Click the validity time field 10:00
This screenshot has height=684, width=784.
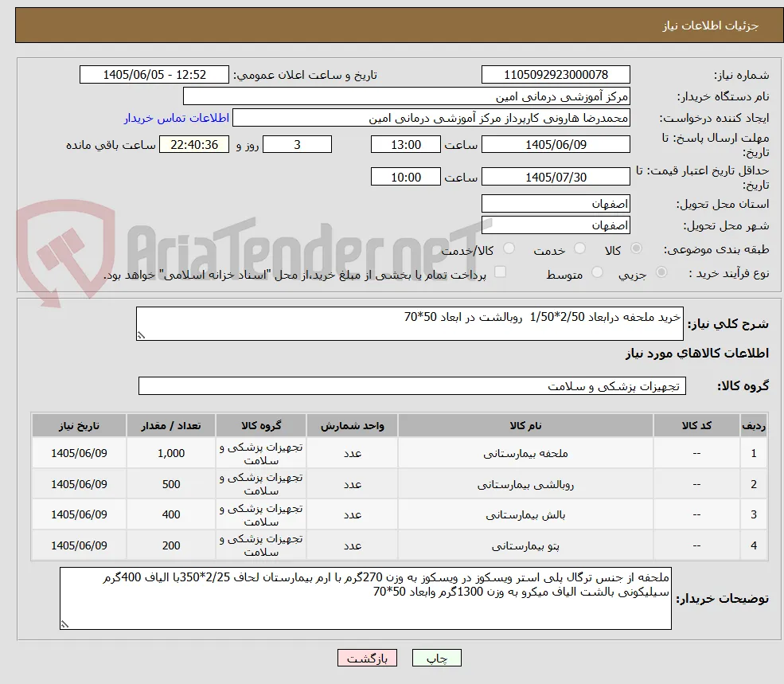(x=405, y=177)
